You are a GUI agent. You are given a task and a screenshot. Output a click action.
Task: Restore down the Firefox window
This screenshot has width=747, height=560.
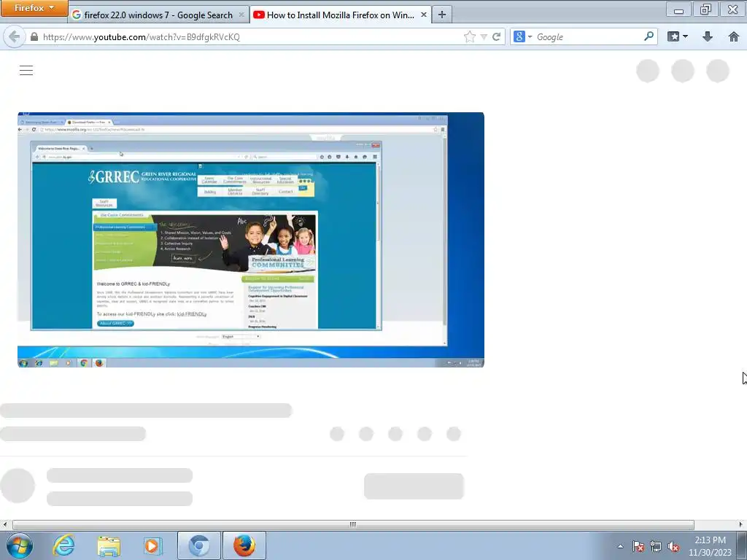tap(705, 9)
